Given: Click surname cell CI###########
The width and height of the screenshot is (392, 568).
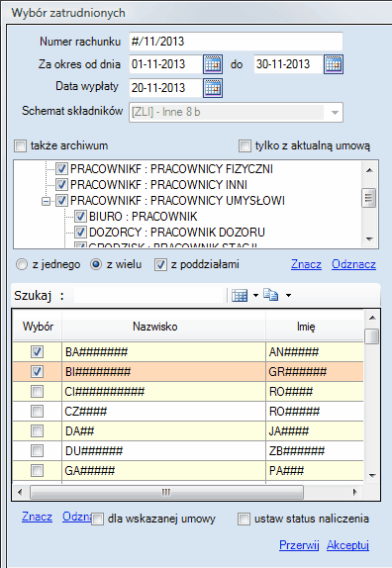Looking at the screenshot, I should pos(163,392).
